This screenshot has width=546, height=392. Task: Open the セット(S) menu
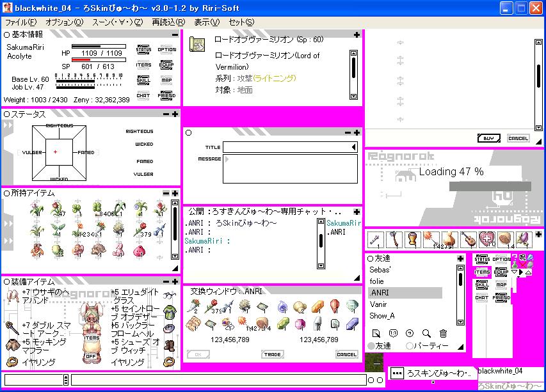pos(241,22)
